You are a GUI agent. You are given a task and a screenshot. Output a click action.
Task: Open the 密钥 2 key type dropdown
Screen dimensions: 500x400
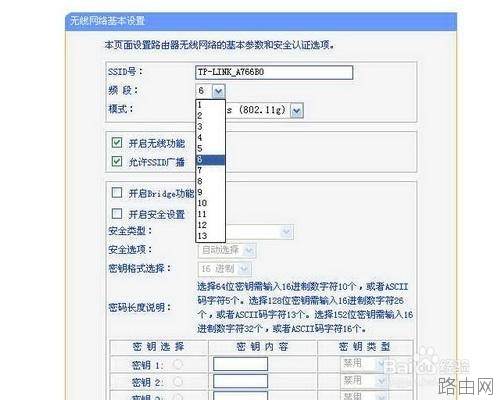point(363,381)
